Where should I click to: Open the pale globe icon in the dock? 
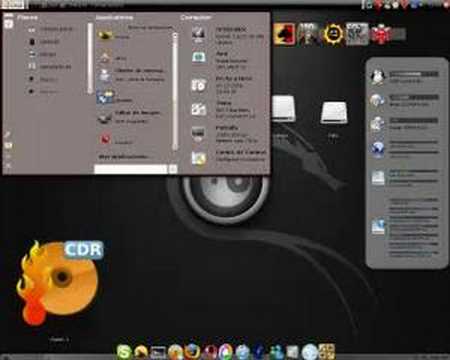[310, 352]
